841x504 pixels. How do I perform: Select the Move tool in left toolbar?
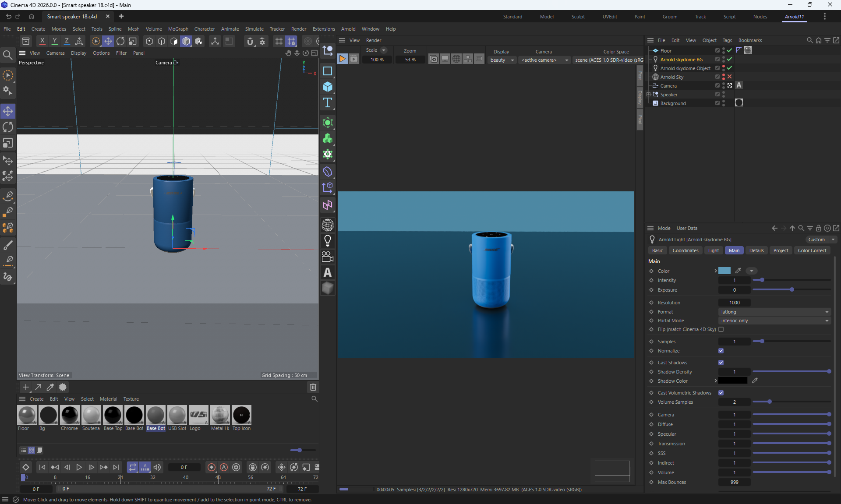coord(8,111)
